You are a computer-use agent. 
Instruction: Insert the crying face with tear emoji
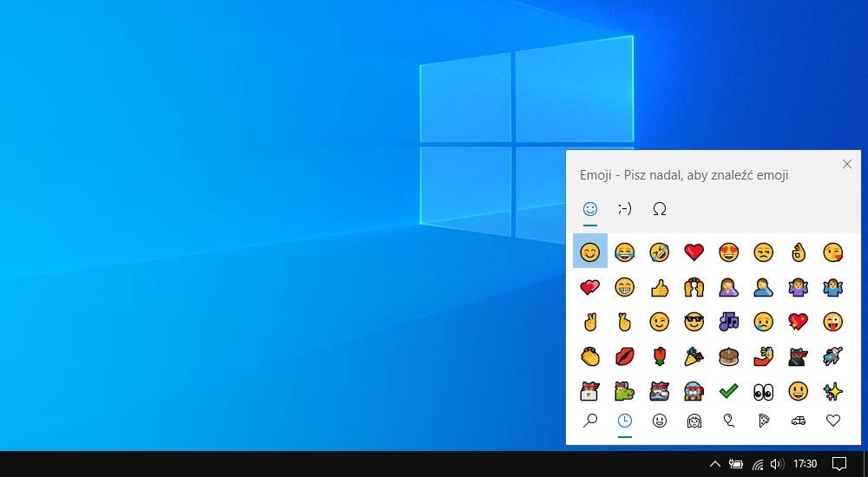(x=763, y=322)
